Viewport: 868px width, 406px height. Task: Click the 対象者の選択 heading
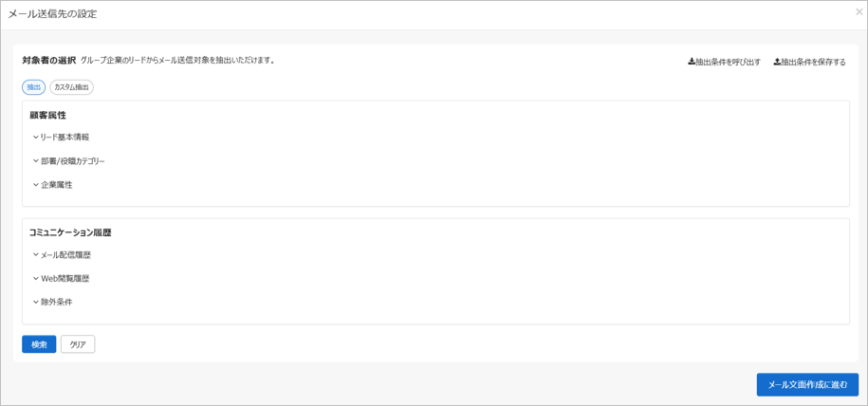coord(49,61)
